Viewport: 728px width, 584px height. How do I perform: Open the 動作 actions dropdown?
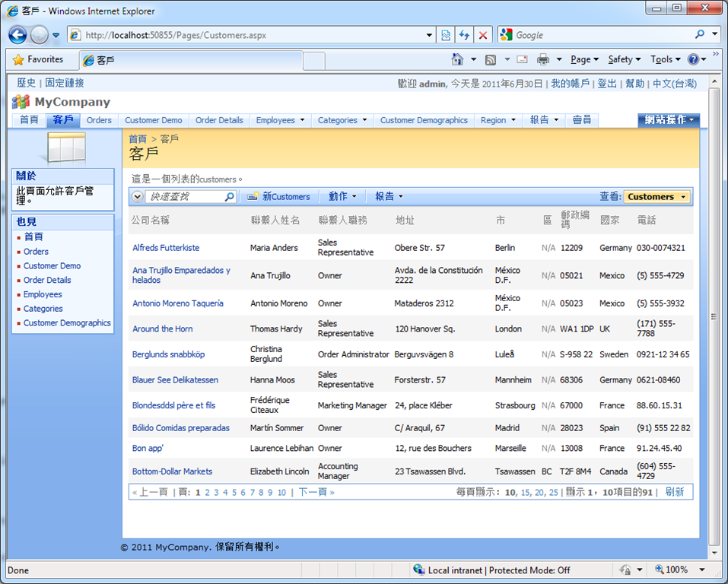[x=342, y=197]
